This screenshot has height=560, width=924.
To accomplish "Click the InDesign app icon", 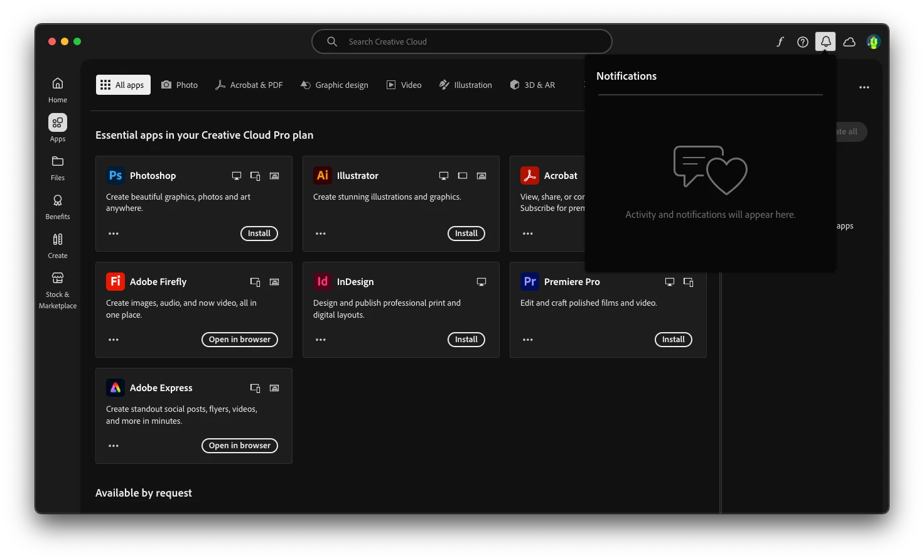I will coord(323,282).
